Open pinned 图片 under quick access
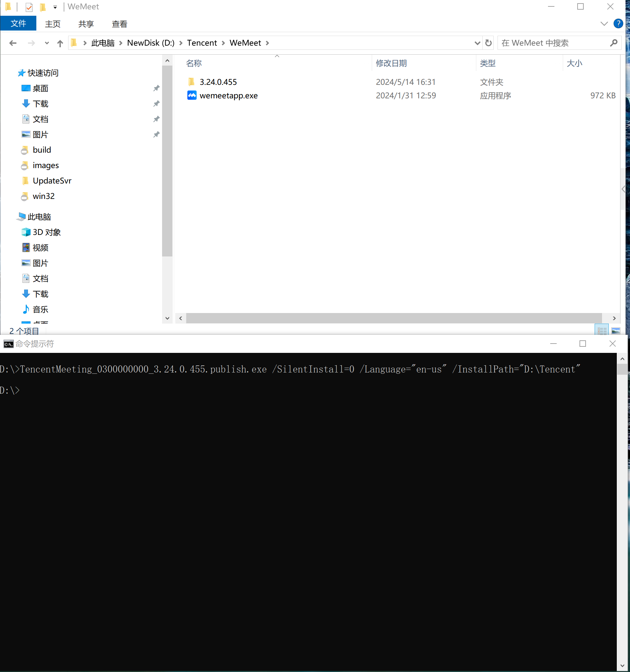The height and width of the screenshot is (672, 630). pyautogui.click(x=40, y=135)
